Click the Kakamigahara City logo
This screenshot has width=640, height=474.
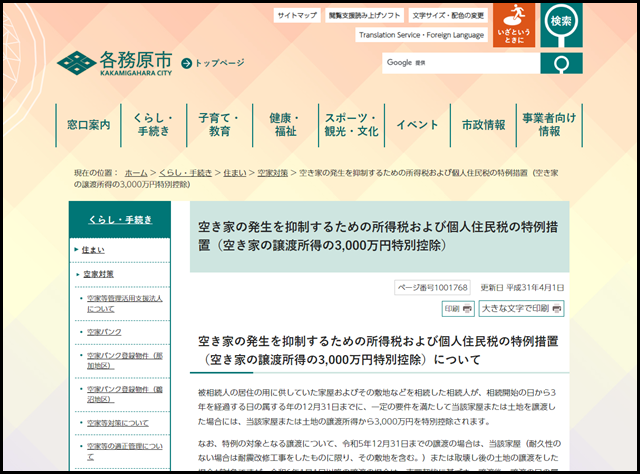[115, 63]
